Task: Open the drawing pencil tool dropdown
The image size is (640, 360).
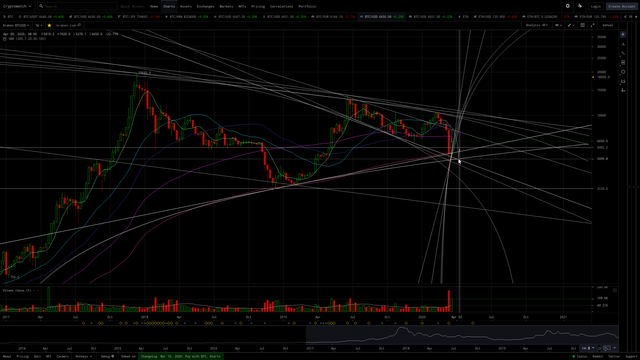Action: coord(571,25)
